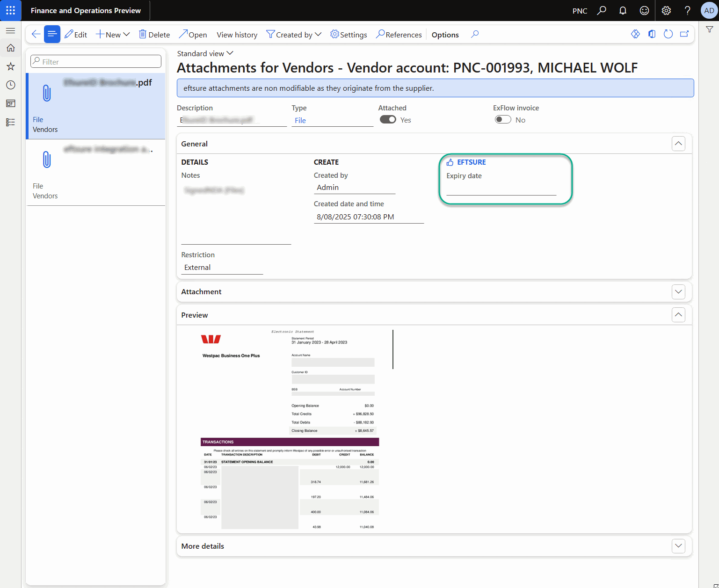Open the personalization diamond icon
This screenshot has height=588, width=719.
pos(635,34)
